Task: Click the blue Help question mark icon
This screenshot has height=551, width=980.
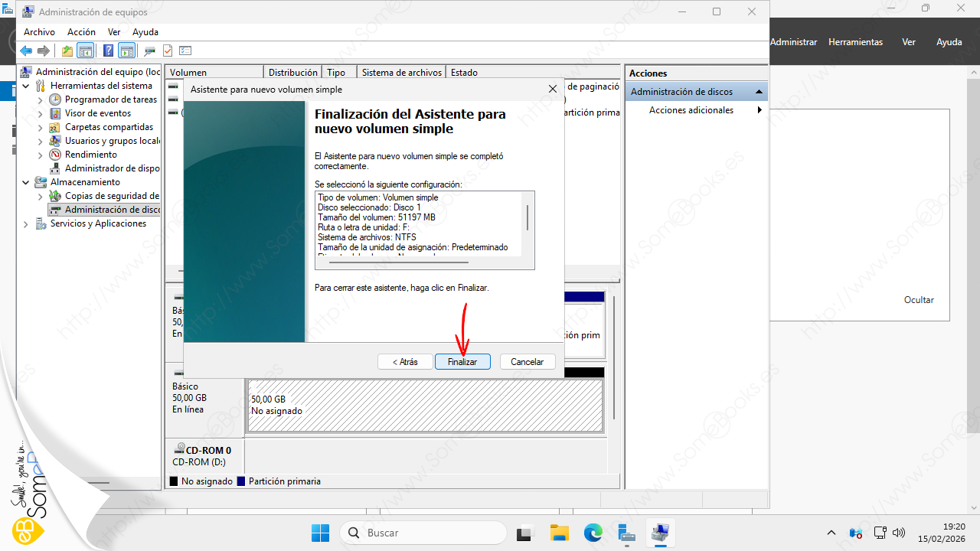Action: [x=108, y=51]
